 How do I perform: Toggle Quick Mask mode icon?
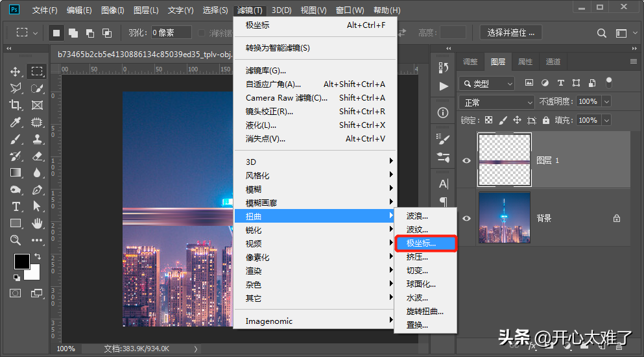(15, 293)
